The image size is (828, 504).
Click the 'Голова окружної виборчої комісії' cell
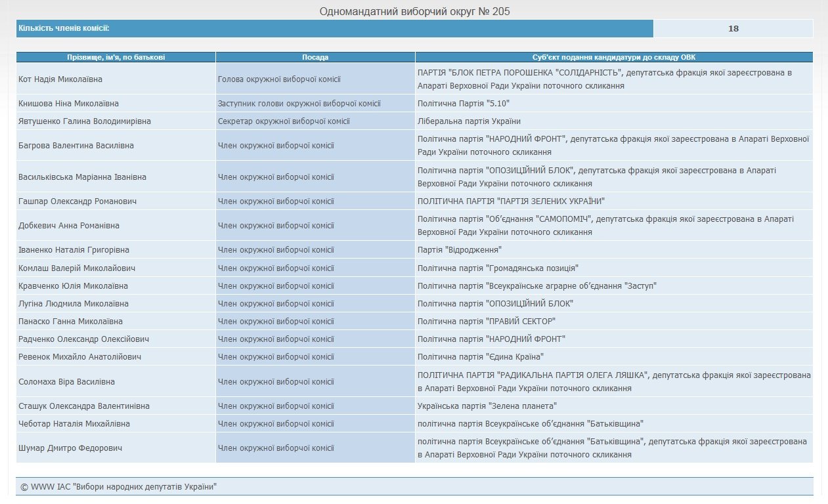[279, 79]
